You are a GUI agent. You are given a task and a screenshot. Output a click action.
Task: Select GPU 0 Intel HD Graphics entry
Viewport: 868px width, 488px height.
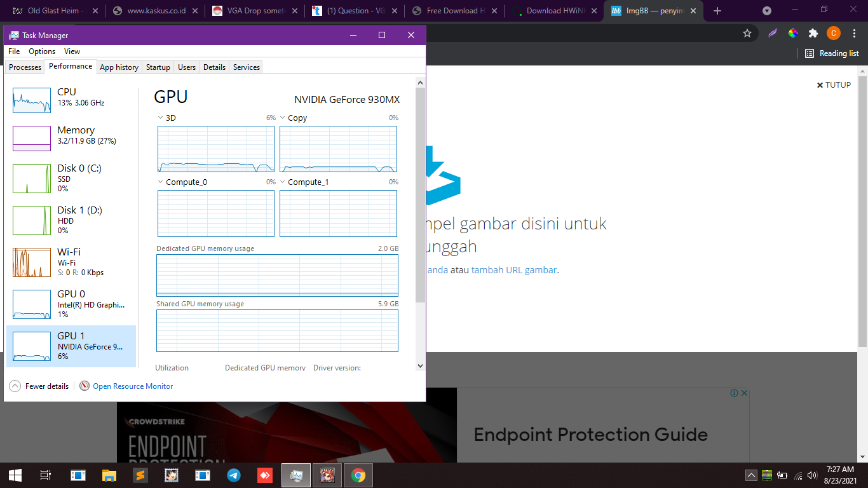click(x=71, y=304)
